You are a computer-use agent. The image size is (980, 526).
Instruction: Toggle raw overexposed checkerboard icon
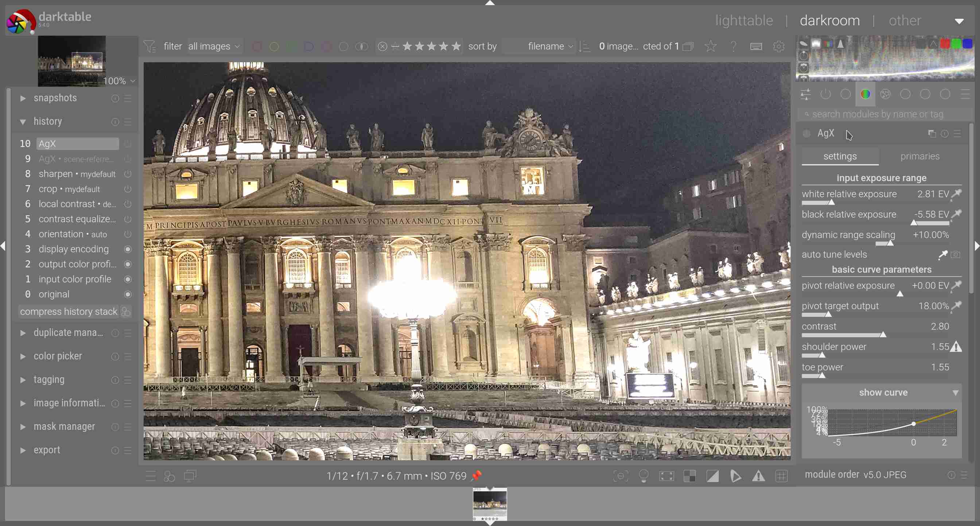click(689, 476)
